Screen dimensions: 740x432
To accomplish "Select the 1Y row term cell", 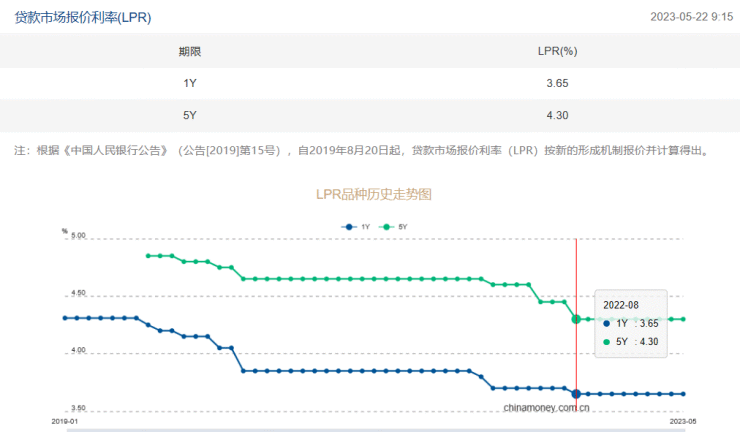I will click(190, 83).
